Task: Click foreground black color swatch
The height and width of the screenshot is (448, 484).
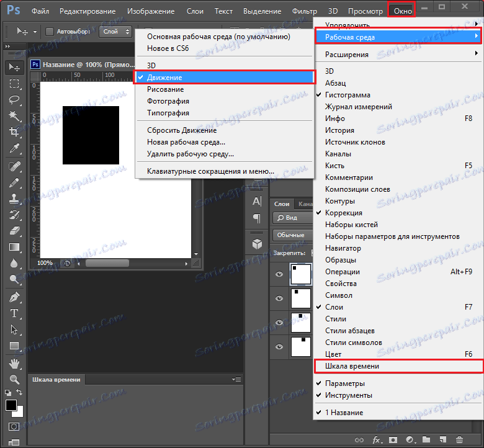Action: [11, 405]
